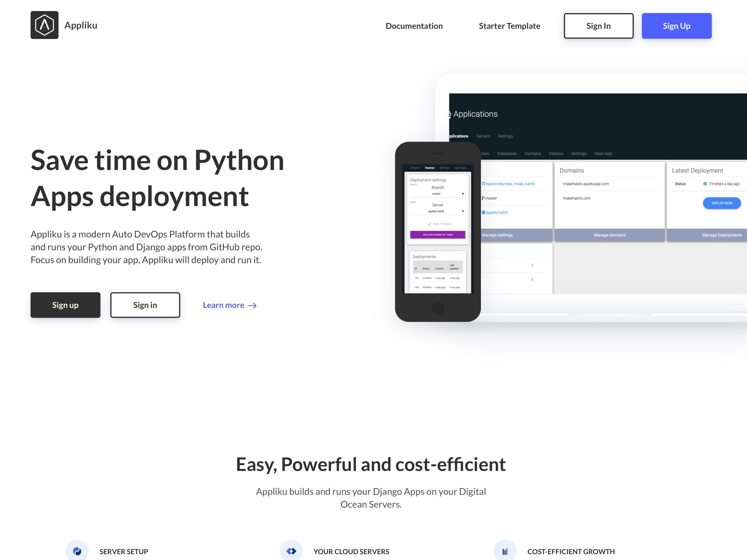Click the SERVER SETUP heading
Image resolution: width=747 pixels, height=560 pixels.
pyautogui.click(x=124, y=552)
